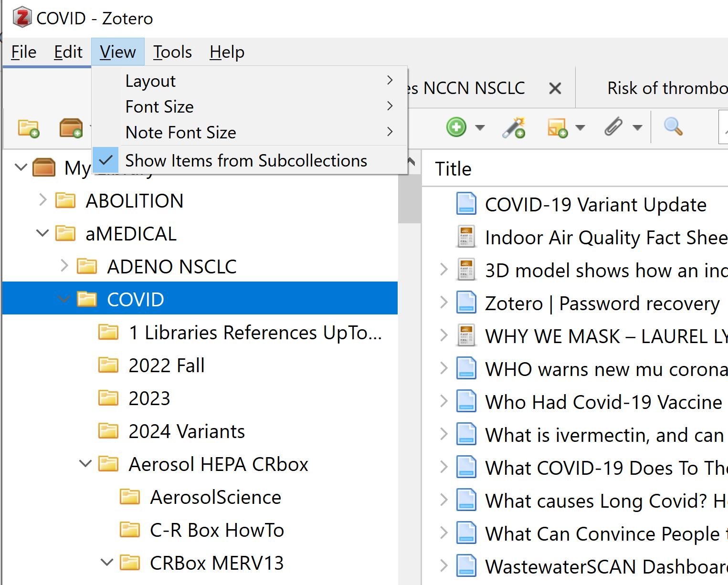Collapse the aMEDICAL collection

(x=42, y=233)
